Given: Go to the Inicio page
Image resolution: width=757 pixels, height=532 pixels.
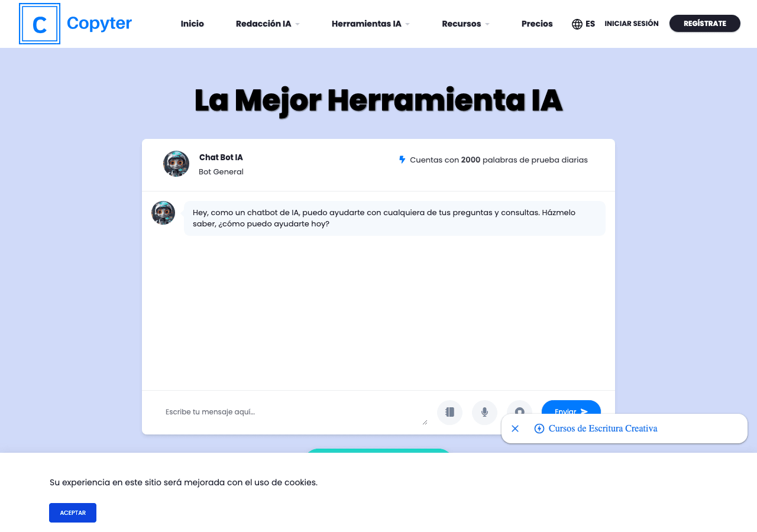Looking at the screenshot, I should click(x=192, y=24).
